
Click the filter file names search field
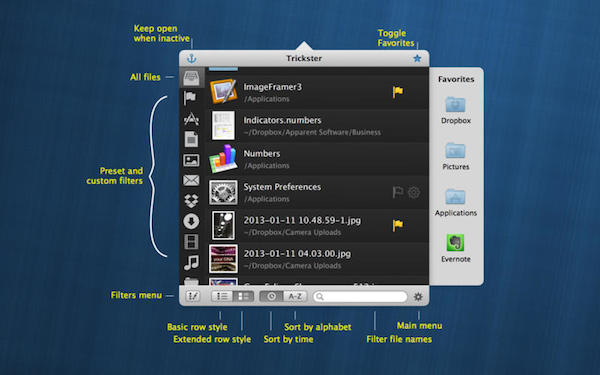coord(360,297)
